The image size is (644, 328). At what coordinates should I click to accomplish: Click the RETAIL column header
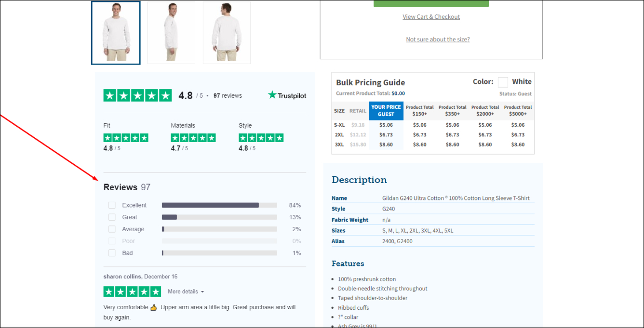pos(358,111)
